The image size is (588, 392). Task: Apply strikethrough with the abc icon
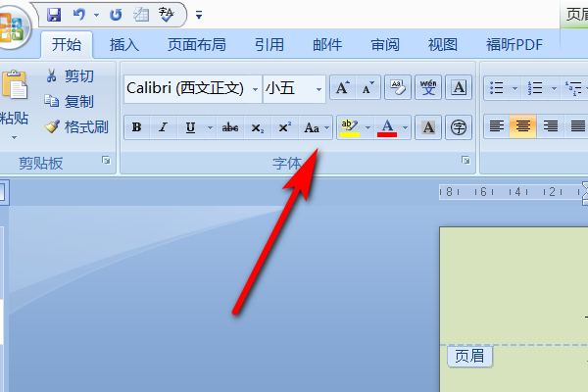click(x=230, y=128)
